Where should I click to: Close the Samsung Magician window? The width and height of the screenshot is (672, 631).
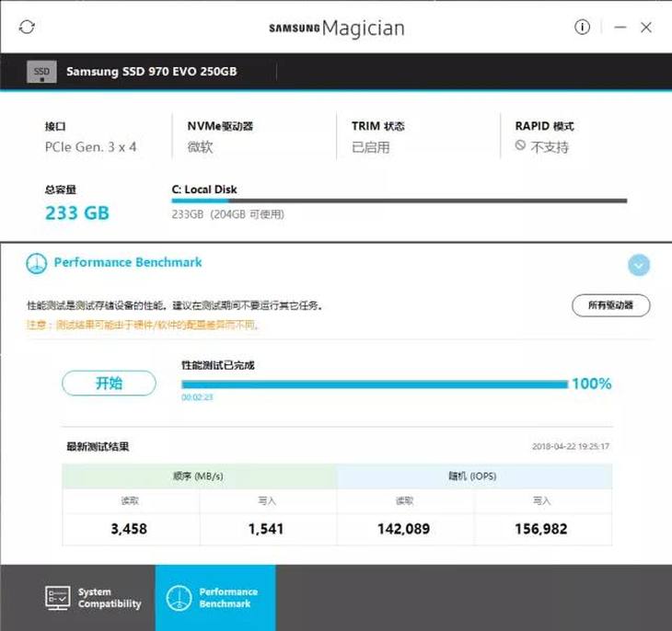[x=646, y=28]
